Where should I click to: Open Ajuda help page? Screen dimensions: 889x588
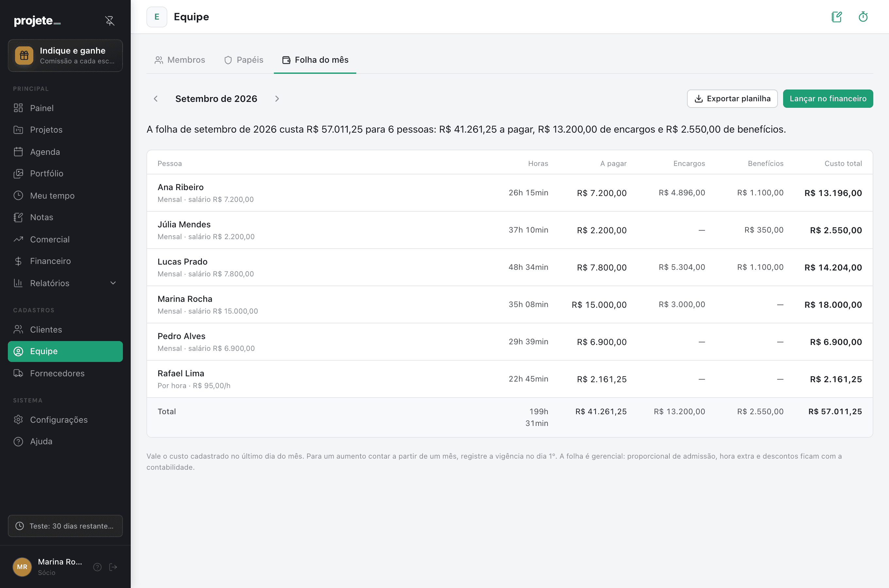65,441
